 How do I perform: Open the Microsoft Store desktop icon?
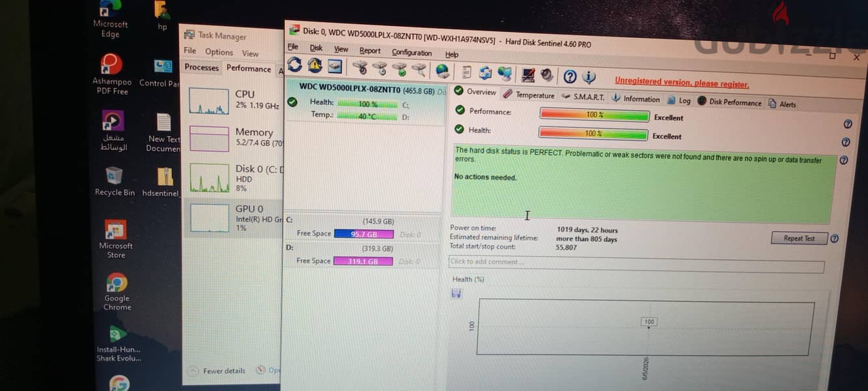(116, 239)
